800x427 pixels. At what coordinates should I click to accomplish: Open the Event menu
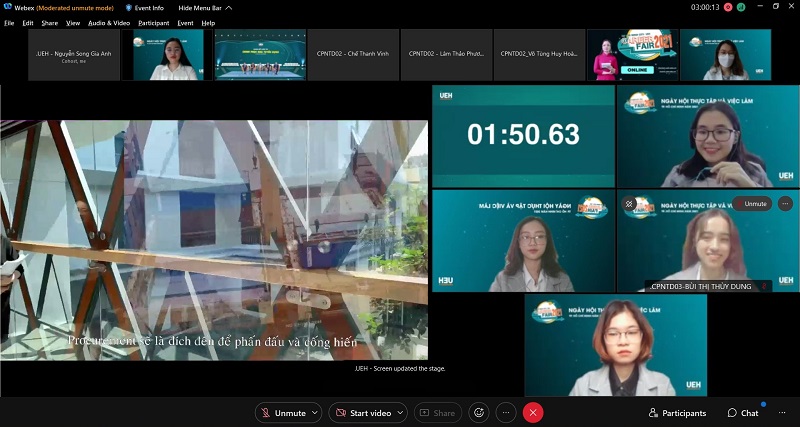(x=185, y=23)
